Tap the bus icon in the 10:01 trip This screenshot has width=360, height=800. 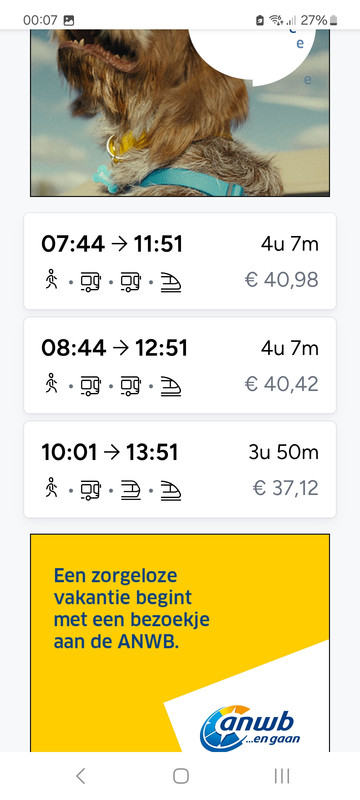click(x=91, y=489)
